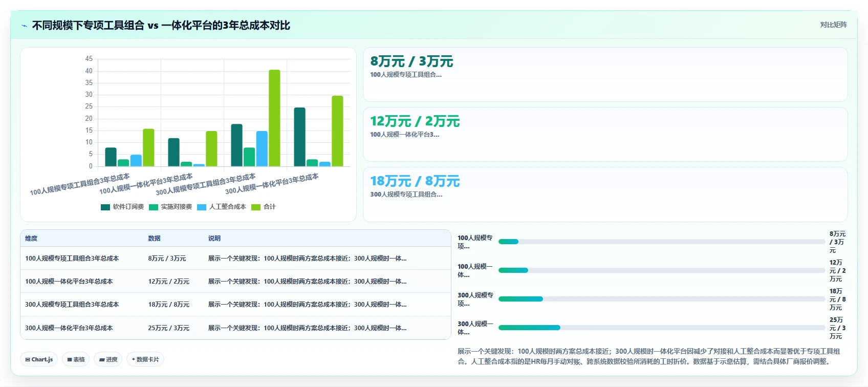Click the 数据 column header
This screenshot has height=387, width=868.
[155, 239]
